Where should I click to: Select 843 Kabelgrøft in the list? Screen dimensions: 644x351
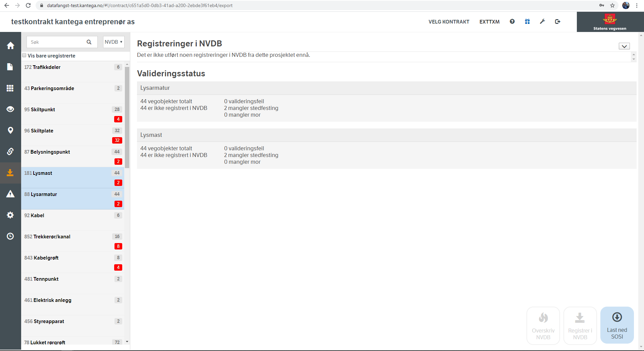73,262
